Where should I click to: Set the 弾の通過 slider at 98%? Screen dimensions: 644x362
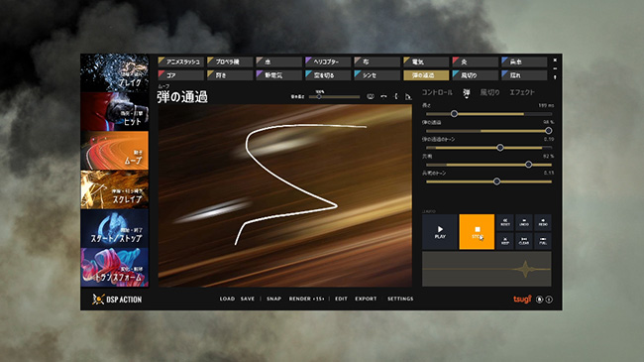(488, 131)
